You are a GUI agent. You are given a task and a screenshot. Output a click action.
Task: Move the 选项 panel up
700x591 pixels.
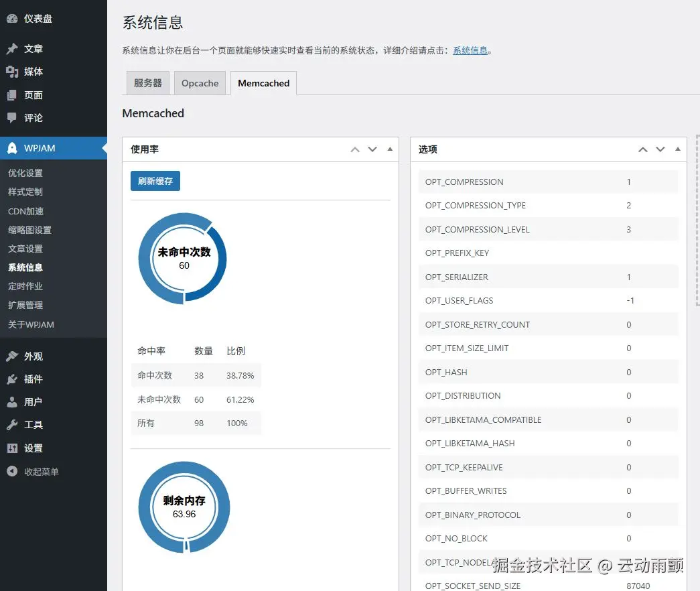click(x=643, y=149)
